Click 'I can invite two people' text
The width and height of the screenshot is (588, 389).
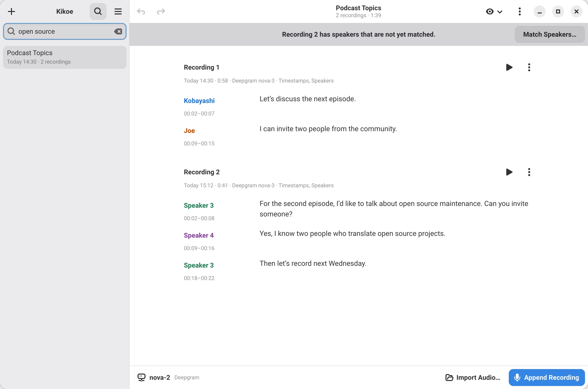click(x=328, y=129)
